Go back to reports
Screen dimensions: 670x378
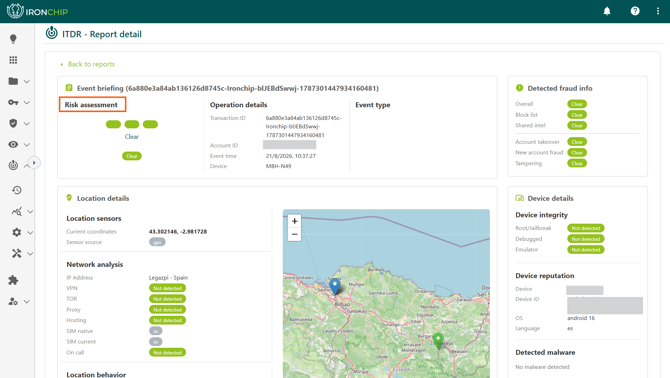point(88,64)
